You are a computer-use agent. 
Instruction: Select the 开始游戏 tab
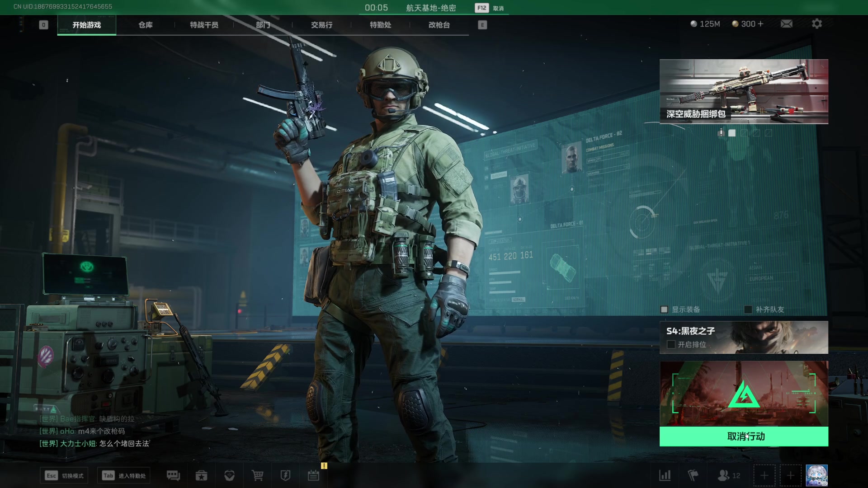point(87,25)
